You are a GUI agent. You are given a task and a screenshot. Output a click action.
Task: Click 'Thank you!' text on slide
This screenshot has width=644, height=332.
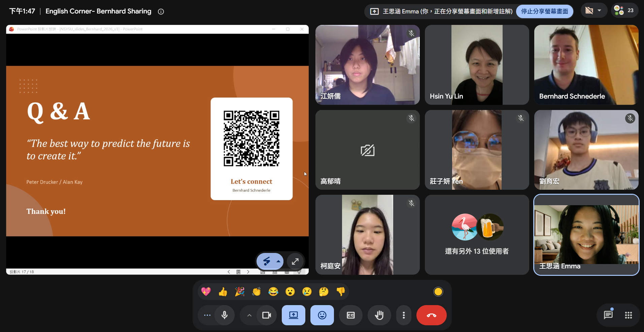click(46, 211)
